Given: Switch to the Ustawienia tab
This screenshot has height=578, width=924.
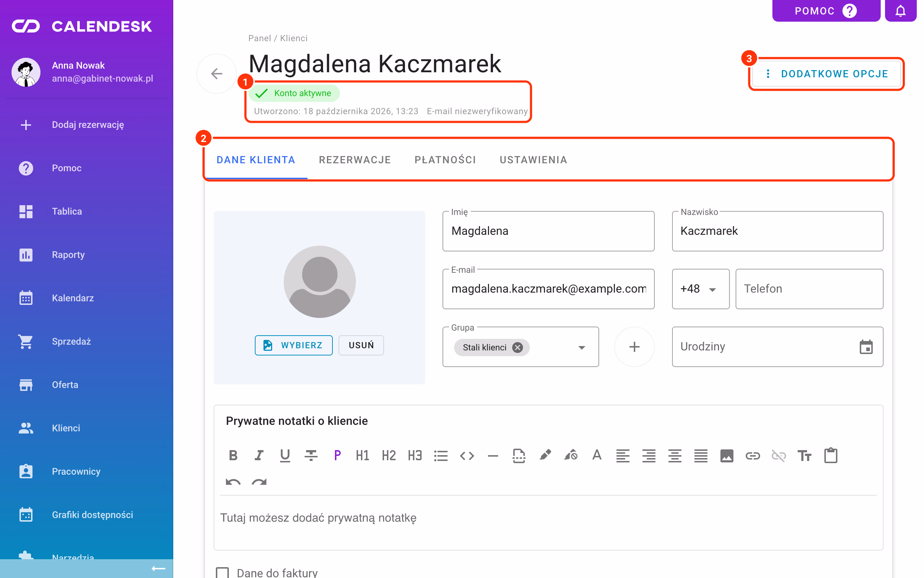Looking at the screenshot, I should point(533,160).
